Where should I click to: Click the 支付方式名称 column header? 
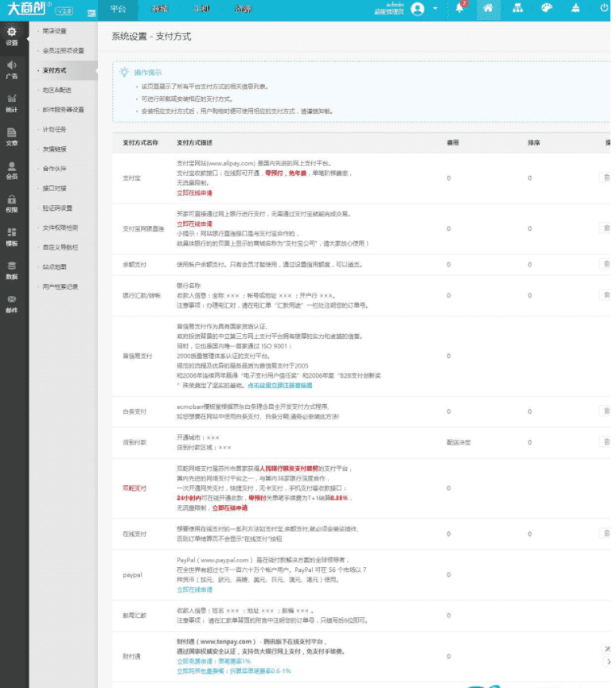[x=141, y=142]
